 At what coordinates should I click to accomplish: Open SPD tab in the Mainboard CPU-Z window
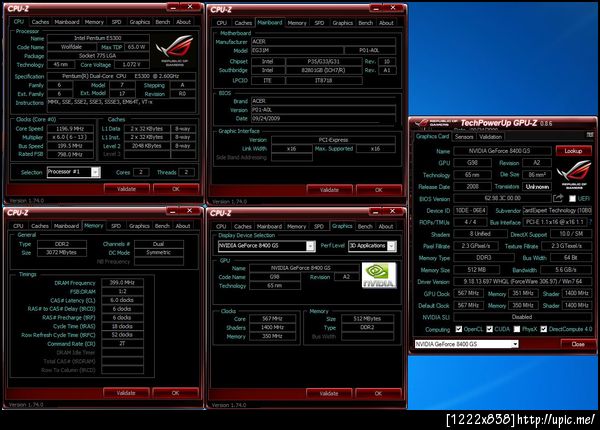click(319, 23)
